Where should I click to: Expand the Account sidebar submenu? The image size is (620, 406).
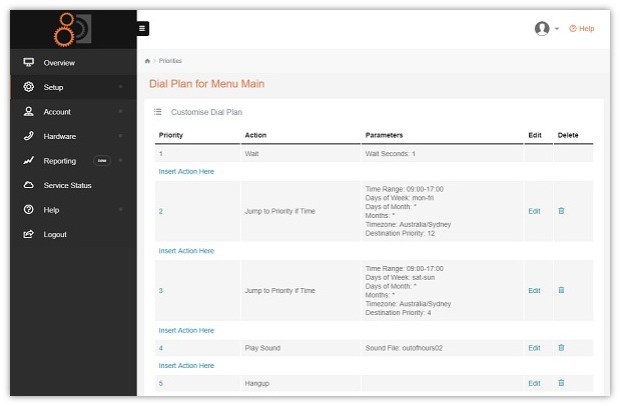tap(119, 112)
